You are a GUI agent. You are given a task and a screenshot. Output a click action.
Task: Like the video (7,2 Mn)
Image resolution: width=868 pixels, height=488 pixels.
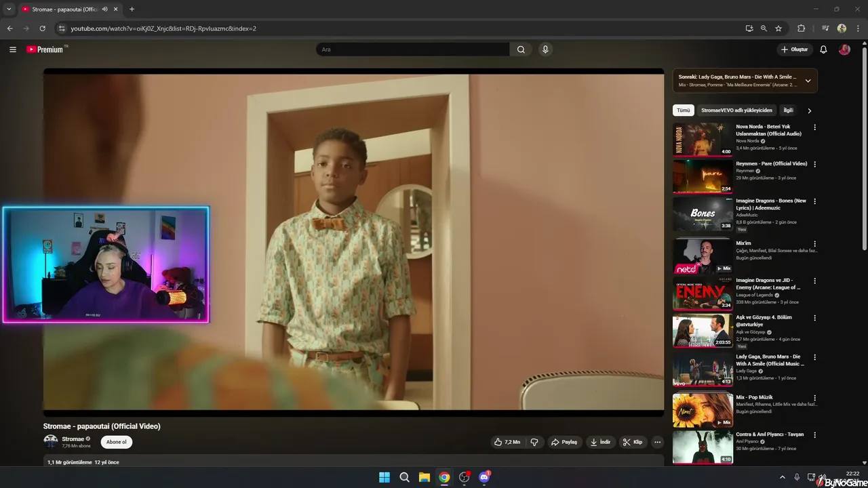tap(507, 442)
